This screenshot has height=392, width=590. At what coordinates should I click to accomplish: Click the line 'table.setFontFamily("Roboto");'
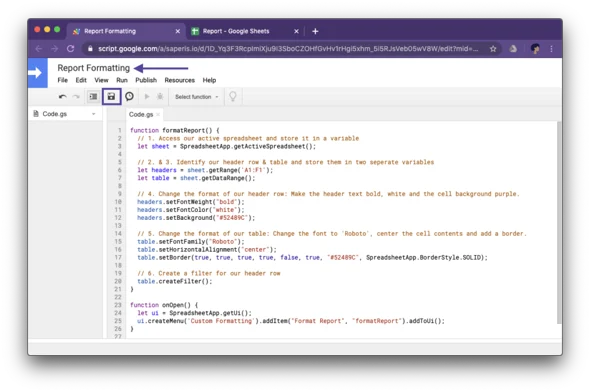coord(191,242)
